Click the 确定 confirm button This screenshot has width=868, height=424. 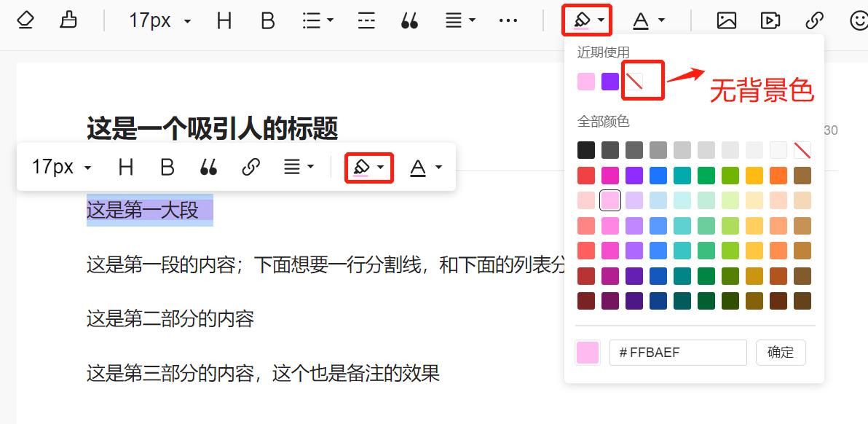point(781,353)
